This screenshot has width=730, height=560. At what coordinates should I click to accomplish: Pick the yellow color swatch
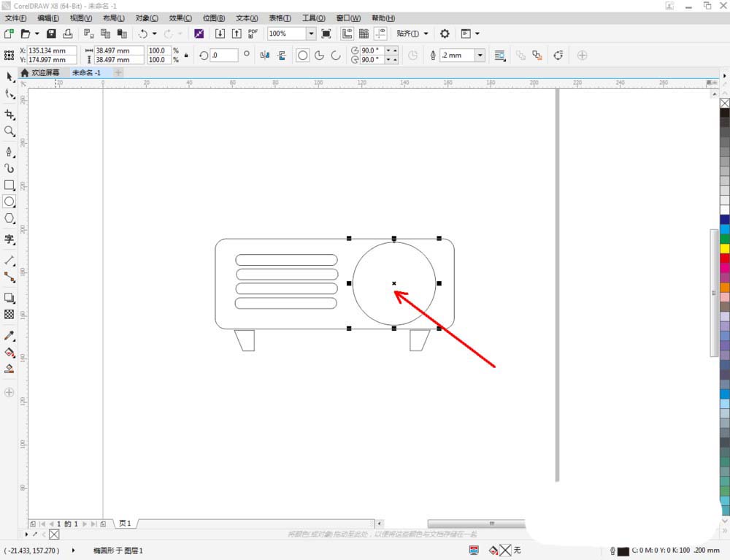(x=724, y=248)
